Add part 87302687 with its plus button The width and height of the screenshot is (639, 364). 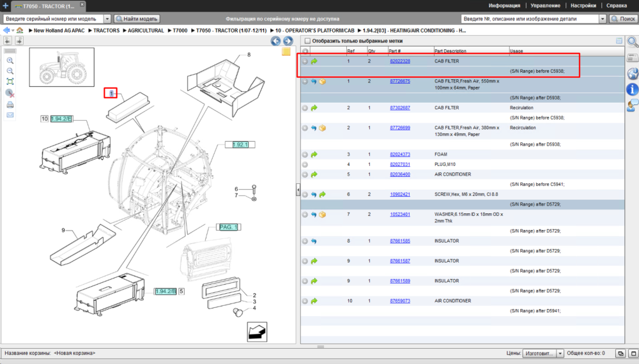[x=305, y=108]
